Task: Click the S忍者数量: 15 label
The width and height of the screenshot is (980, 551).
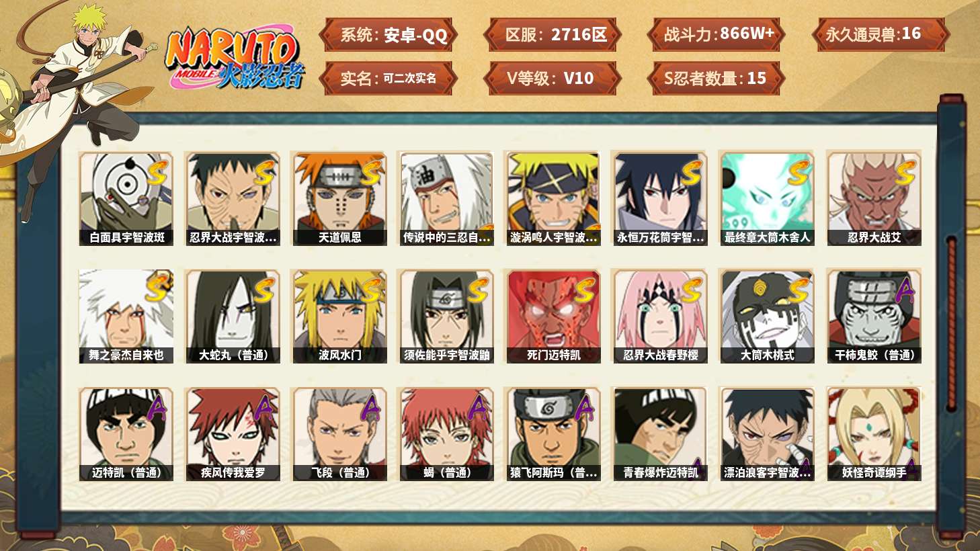Action: 716,79
